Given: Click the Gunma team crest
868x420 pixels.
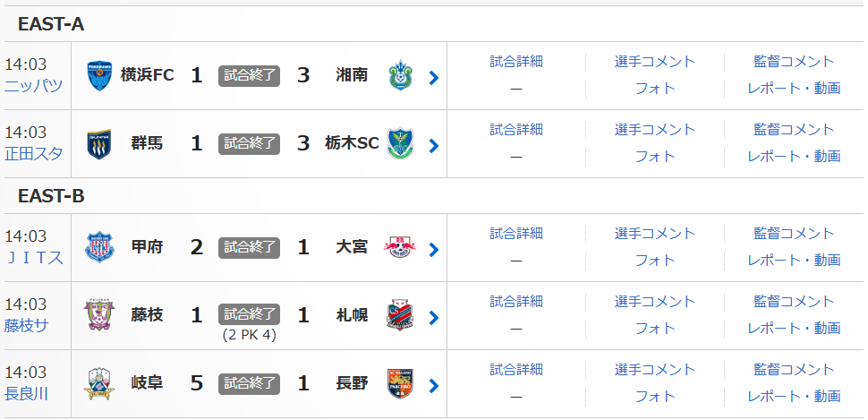Looking at the screenshot, I should [x=98, y=144].
